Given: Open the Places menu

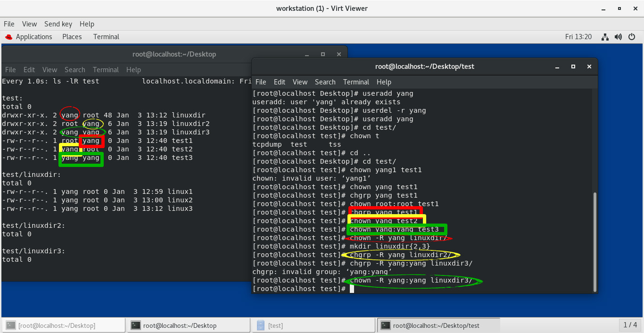Looking at the screenshot, I should (x=72, y=37).
